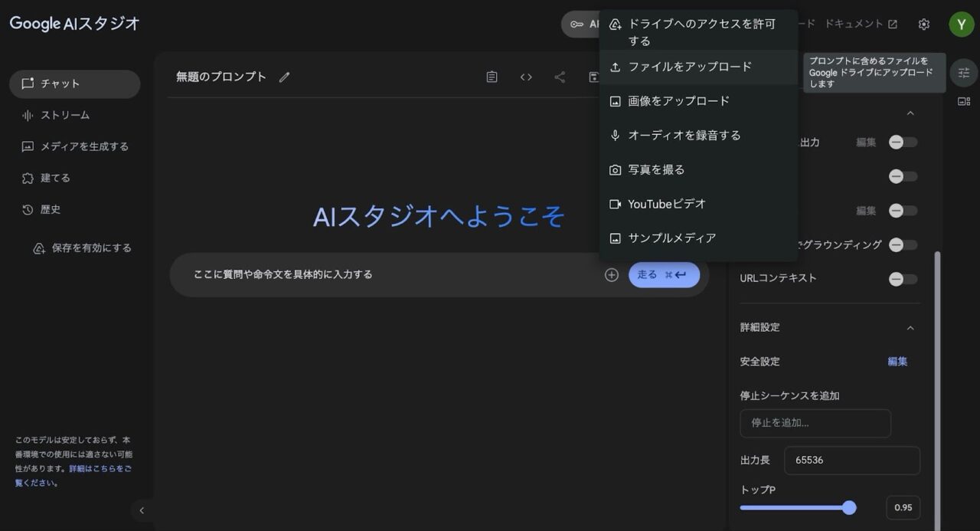980x531 pixels.
Task: Click the 停止を追加 stop sequence field
Action: [x=815, y=423]
